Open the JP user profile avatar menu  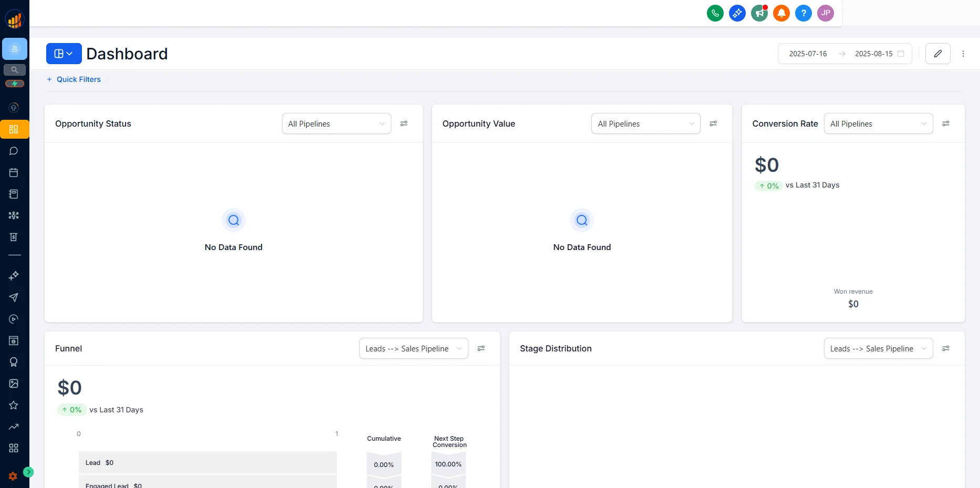[825, 13]
